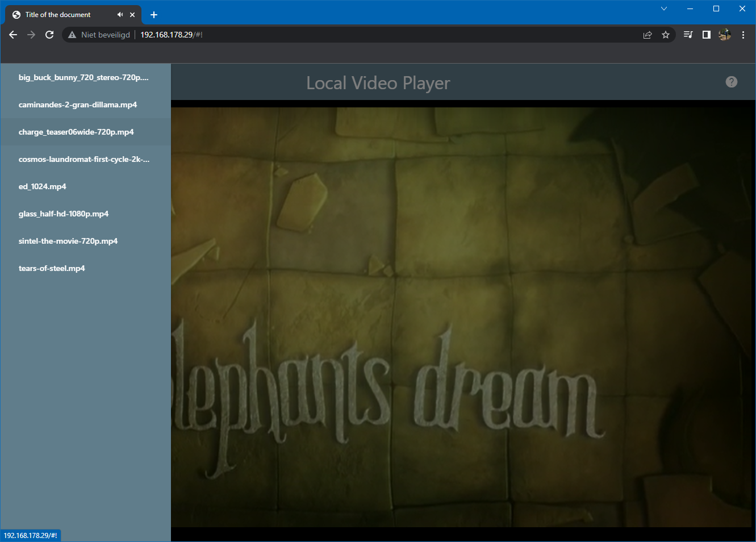
Task: Go forward in browser history
Action: point(31,35)
